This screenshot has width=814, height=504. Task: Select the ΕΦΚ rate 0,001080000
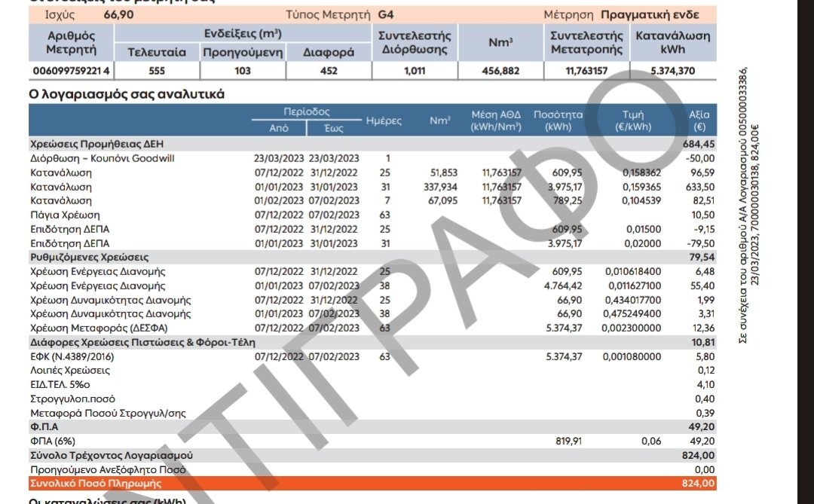(632, 356)
